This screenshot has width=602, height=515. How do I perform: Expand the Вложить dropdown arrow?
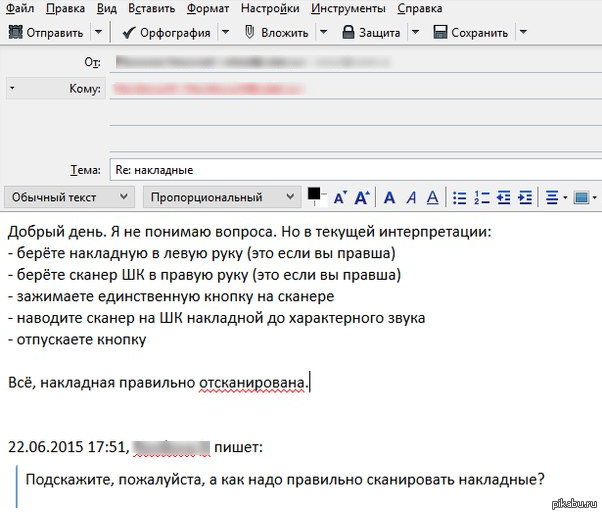pos(323,32)
